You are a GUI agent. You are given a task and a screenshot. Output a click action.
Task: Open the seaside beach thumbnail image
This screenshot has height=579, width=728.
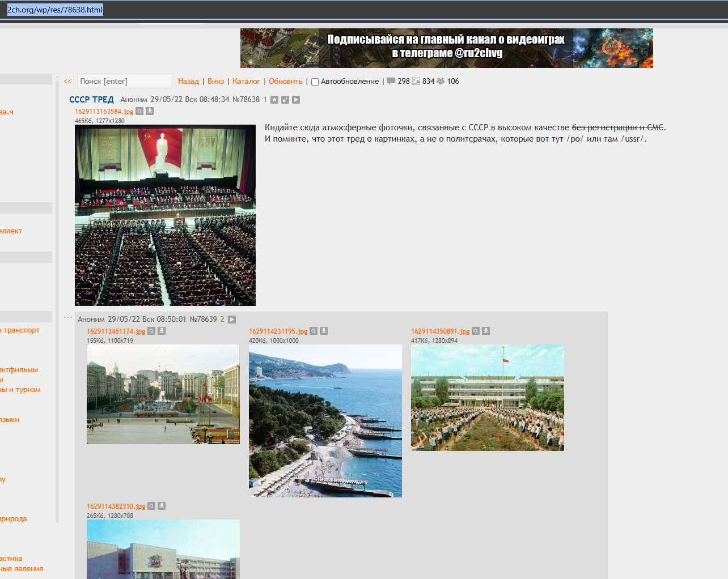(x=325, y=421)
